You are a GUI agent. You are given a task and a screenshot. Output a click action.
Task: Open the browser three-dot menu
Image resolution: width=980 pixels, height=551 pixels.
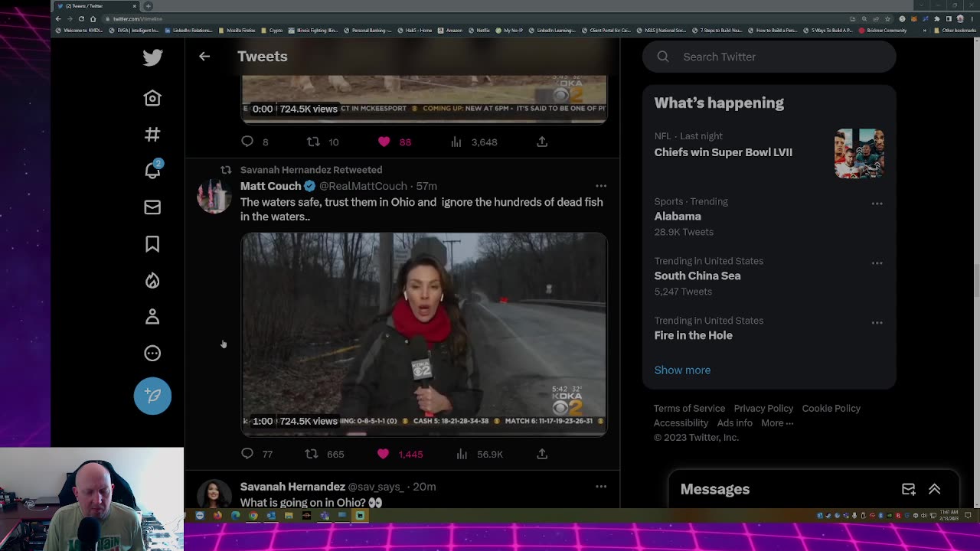971,19
